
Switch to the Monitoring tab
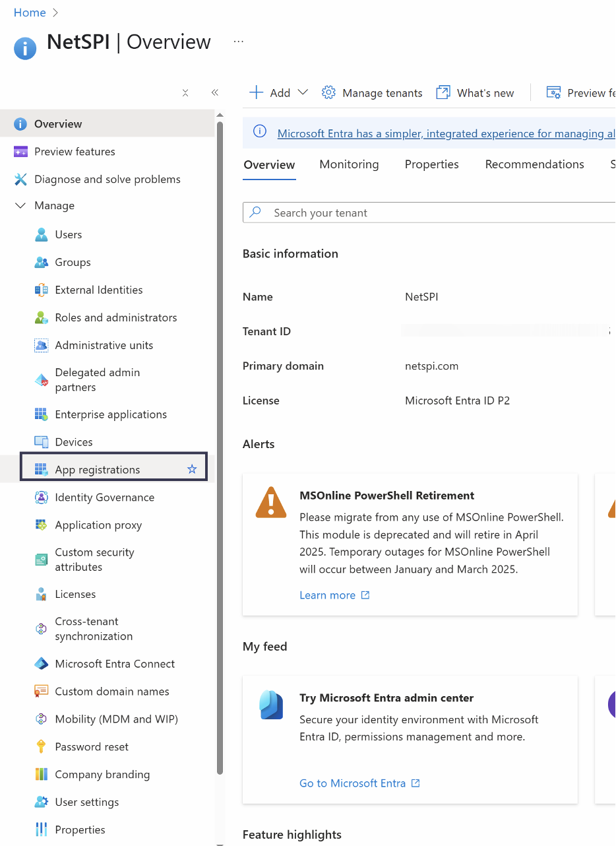tap(349, 164)
